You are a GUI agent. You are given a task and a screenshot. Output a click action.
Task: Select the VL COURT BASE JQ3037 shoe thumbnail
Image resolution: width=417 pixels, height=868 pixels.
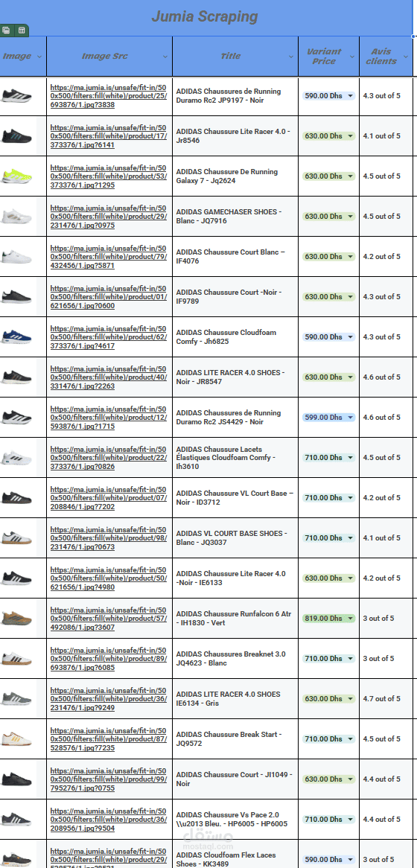[16, 538]
